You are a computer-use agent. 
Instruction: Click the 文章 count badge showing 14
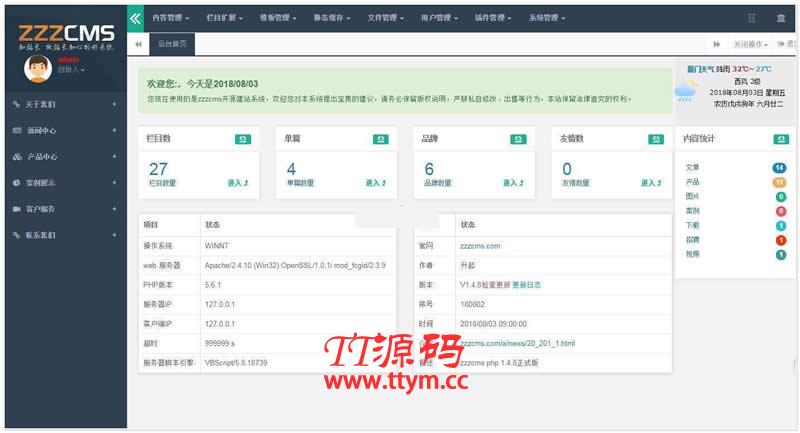(x=779, y=168)
